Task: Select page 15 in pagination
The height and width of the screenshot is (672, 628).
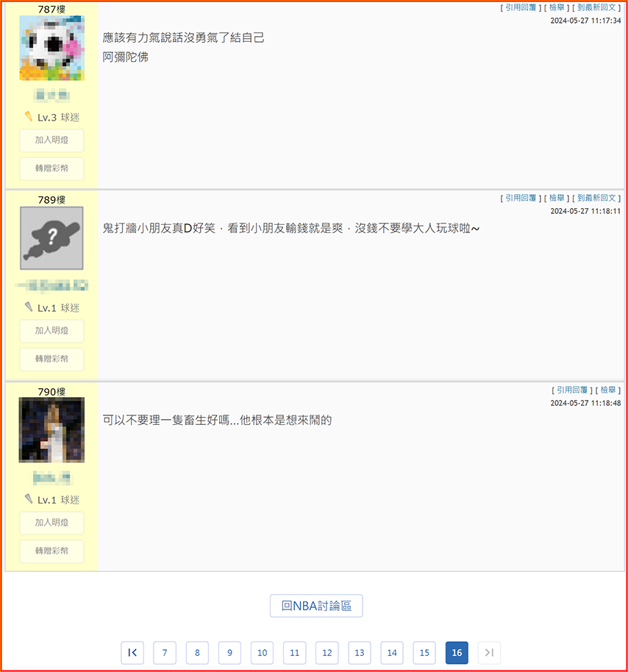Action: point(424,652)
